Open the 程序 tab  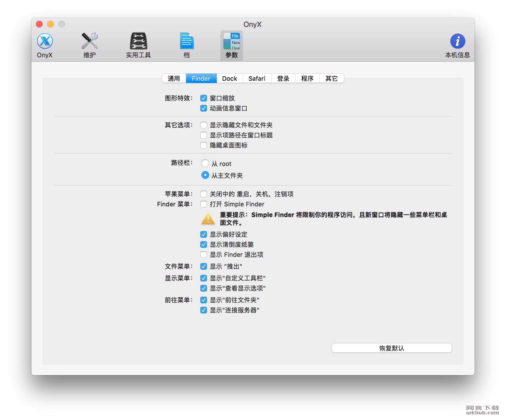click(x=307, y=79)
